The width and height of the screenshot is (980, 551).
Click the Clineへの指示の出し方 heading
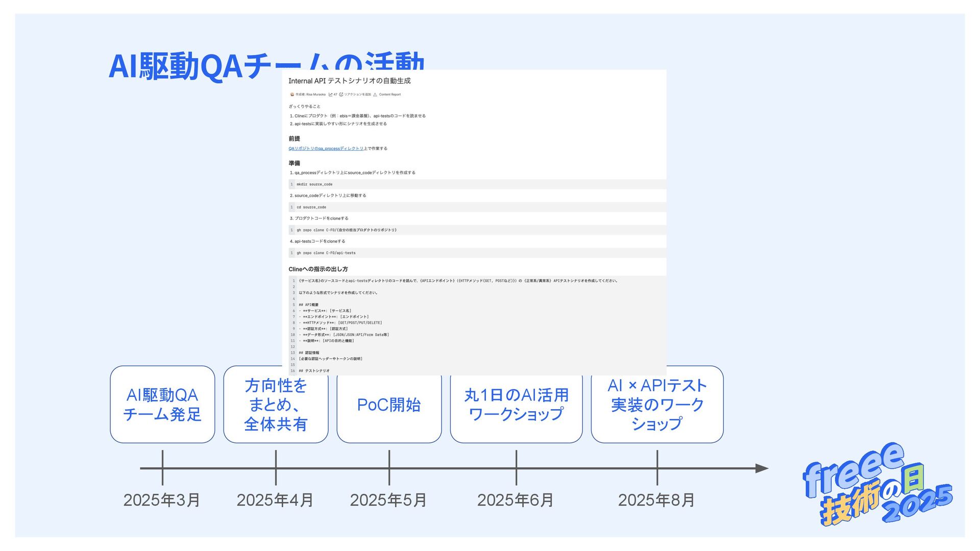(318, 269)
